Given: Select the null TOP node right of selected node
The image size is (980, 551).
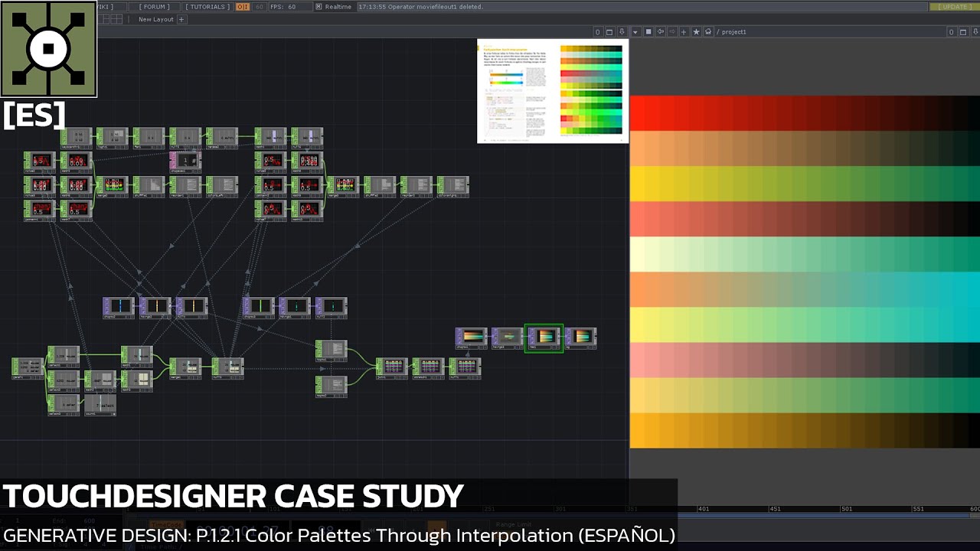Looking at the screenshot, I should 580,337.
